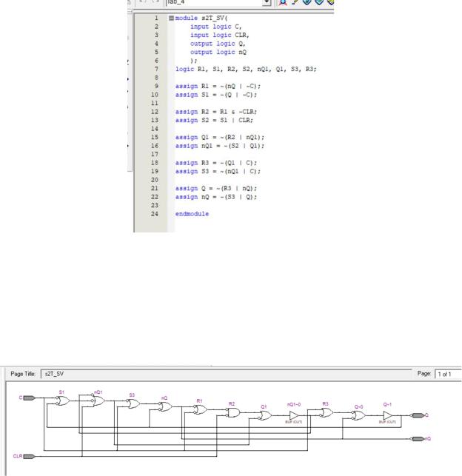Select the Q1 gate in schematic
The height and width of the screenshot is (476, 462).
click(265, 415)
